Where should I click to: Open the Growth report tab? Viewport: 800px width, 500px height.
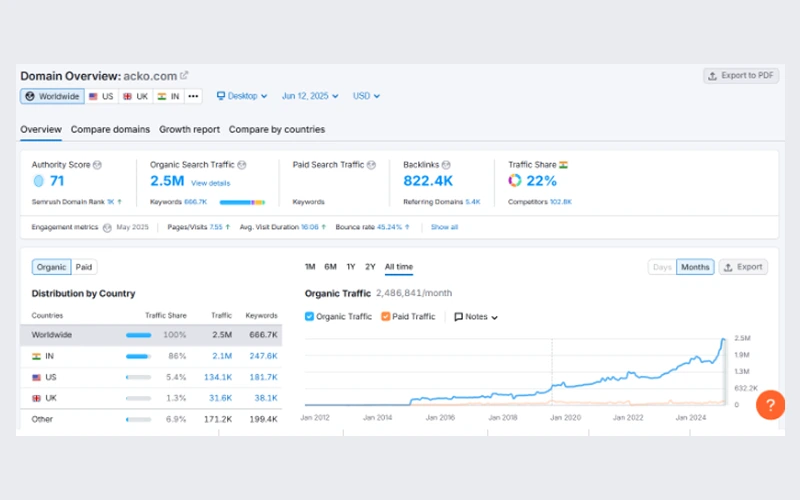(x=189, y=129)
